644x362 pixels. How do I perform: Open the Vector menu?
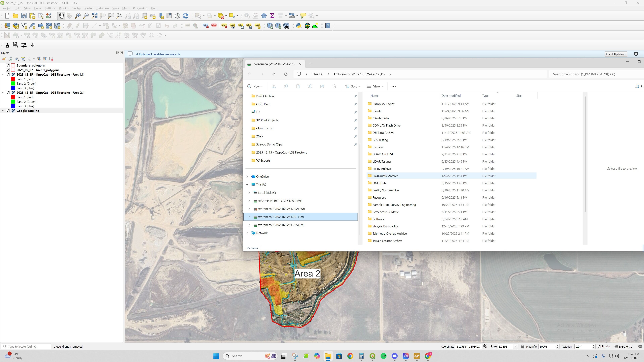click(76, 8)
